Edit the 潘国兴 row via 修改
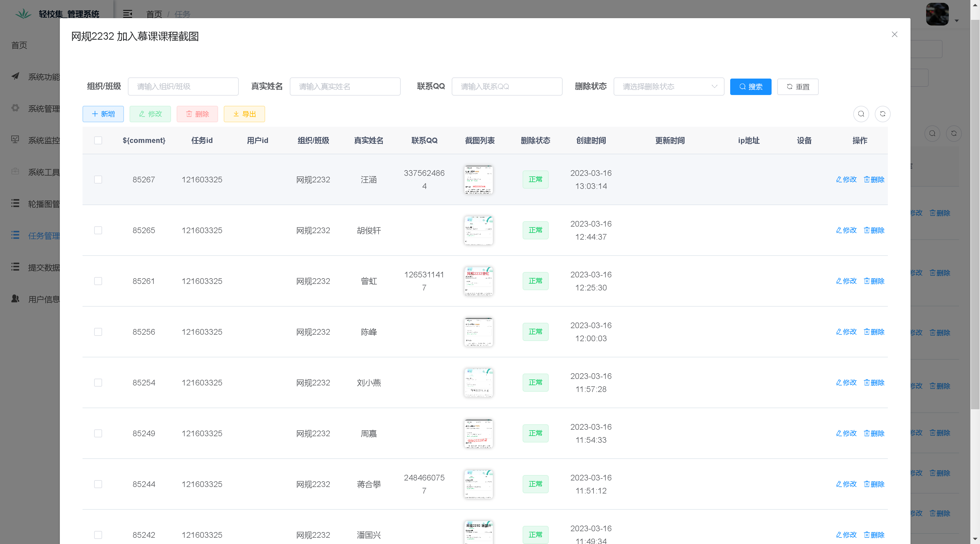Screen dimensions: 980x544 click(x=846, y=535)
